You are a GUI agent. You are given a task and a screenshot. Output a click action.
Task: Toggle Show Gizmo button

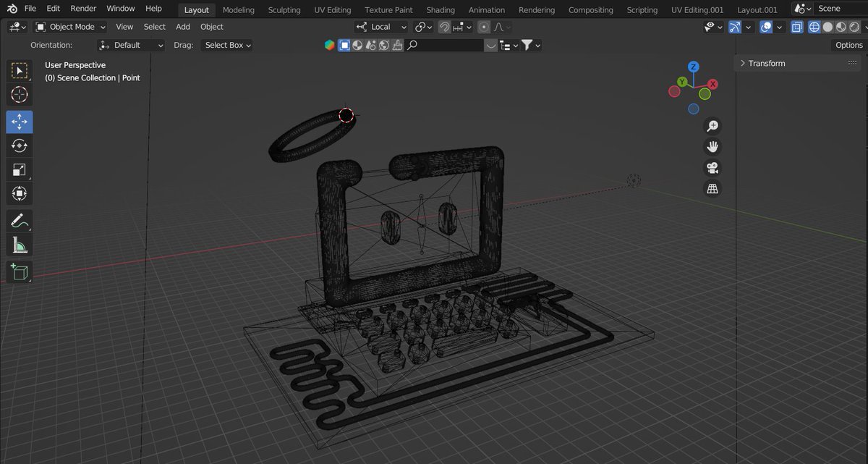click(x=735, y=27)
